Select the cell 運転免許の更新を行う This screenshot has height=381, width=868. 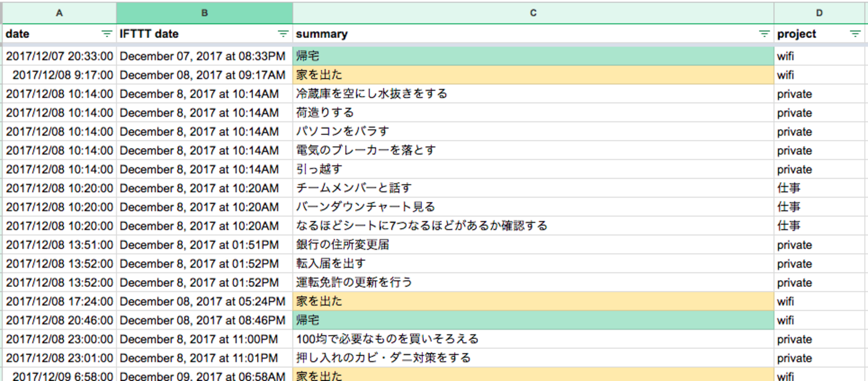pyautogui.click(x=533, y=282)
